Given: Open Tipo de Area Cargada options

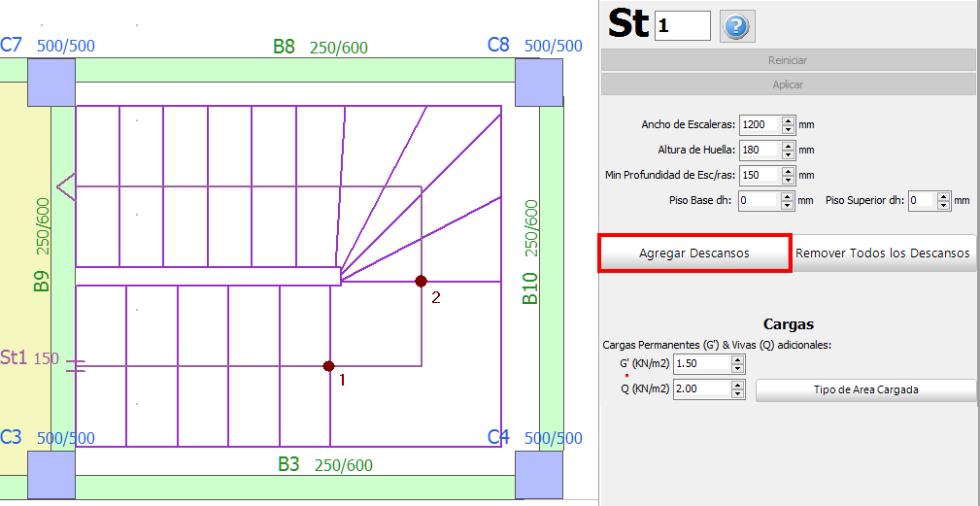Looking at the screenshot, I should tap(865, 389).
